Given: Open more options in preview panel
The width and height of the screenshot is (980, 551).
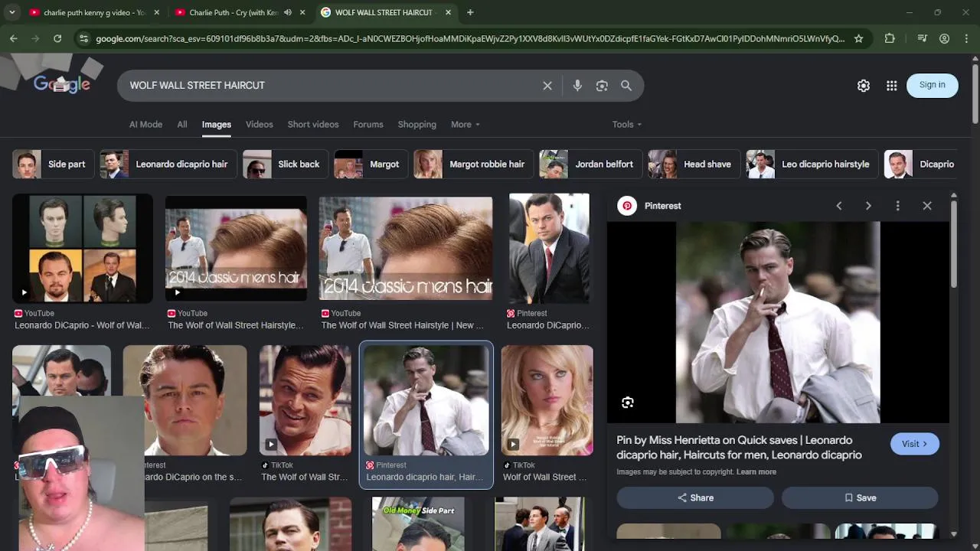Looking at the screenshot, I should (x=898, y=206).
